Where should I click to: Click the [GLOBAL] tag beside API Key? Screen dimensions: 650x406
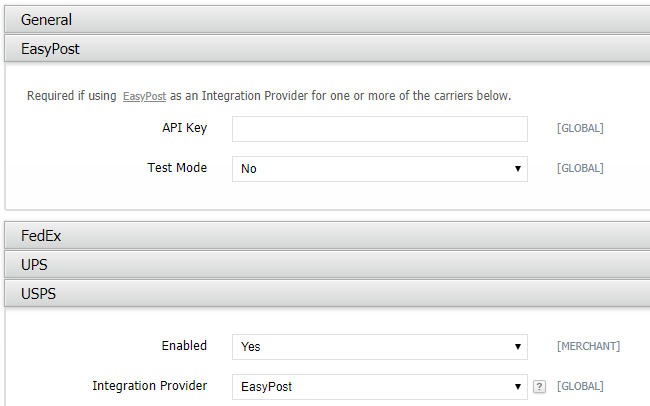click(x=580, y=129)
